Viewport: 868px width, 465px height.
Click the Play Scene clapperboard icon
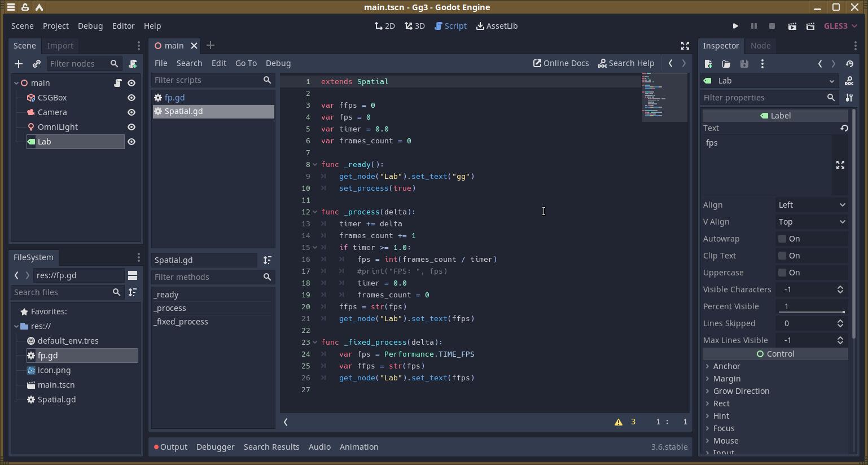[792, 26]
